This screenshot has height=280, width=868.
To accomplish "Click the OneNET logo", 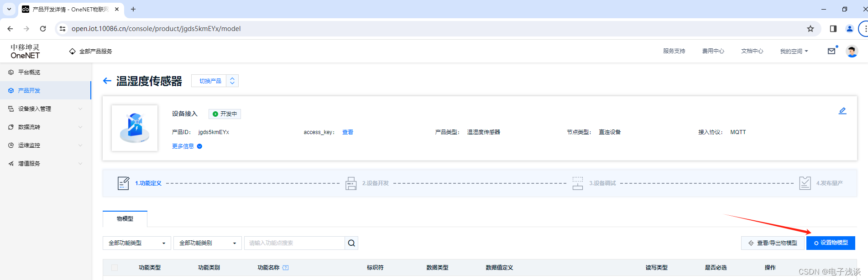I will (x=25, y=51).
